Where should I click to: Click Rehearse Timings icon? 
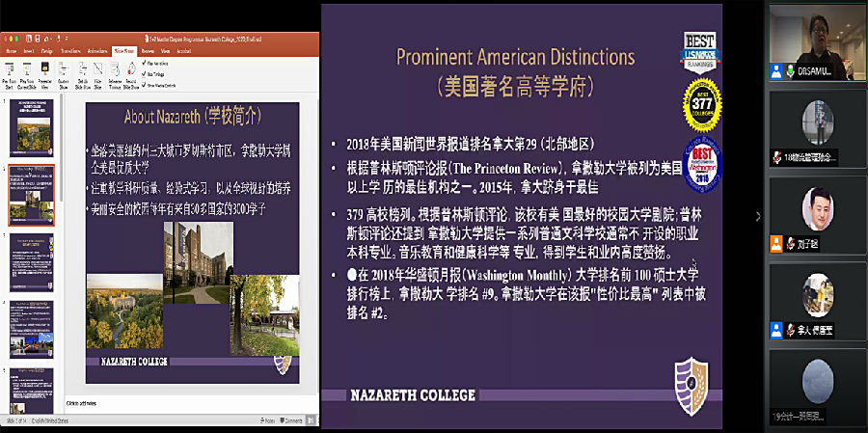pos(115,68)
